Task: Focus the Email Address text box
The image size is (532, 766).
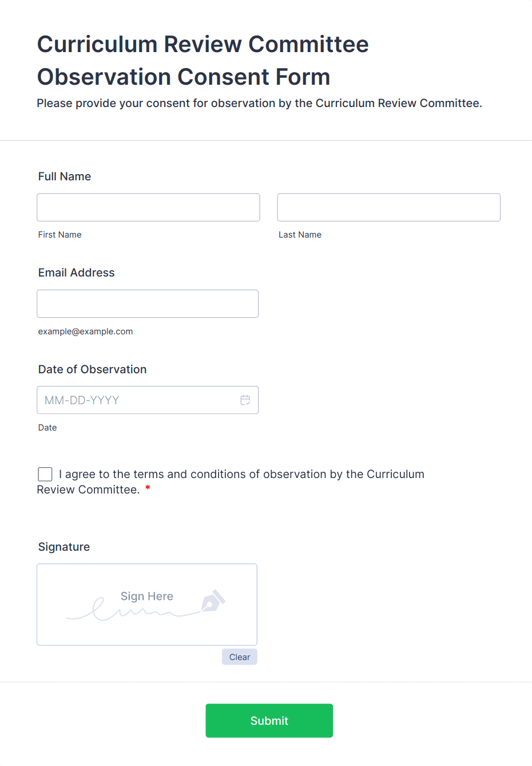Action: click(x=148, y=303)
